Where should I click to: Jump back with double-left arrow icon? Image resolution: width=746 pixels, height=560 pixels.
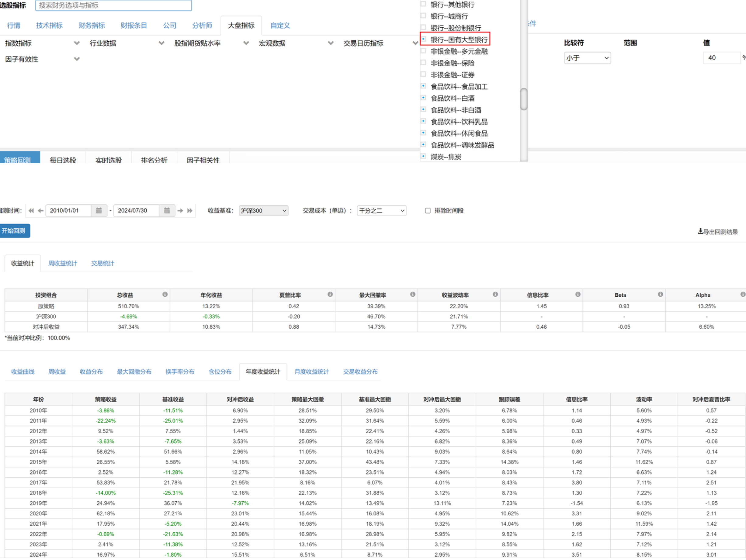31,211
